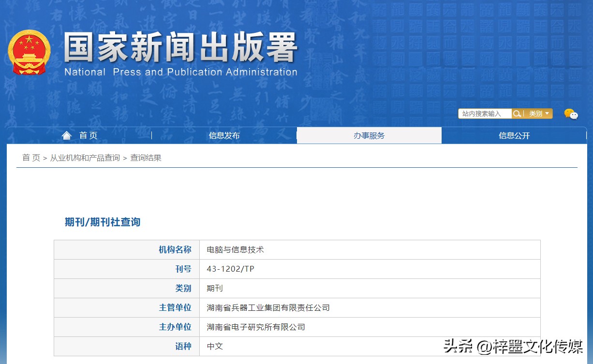The height and width of the screenshot is (364, 593).
Task: Open the 类别 category dropdown
Action: [536, 113]
